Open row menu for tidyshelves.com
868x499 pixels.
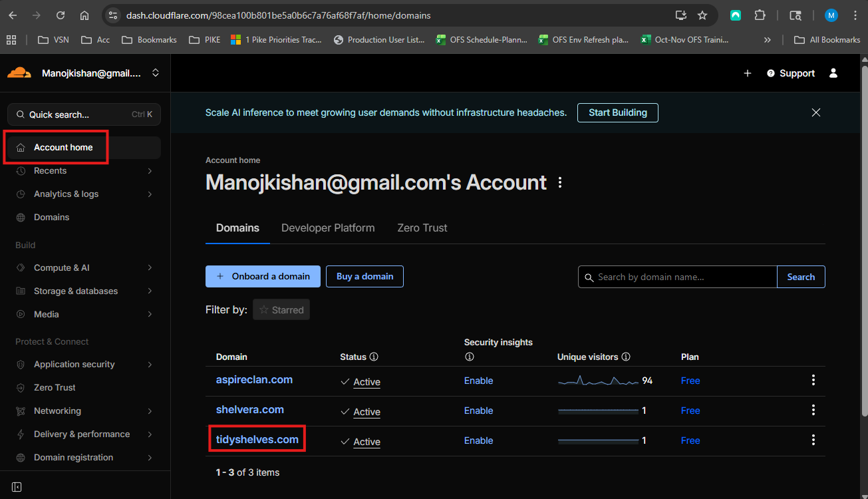click(813, 440)
